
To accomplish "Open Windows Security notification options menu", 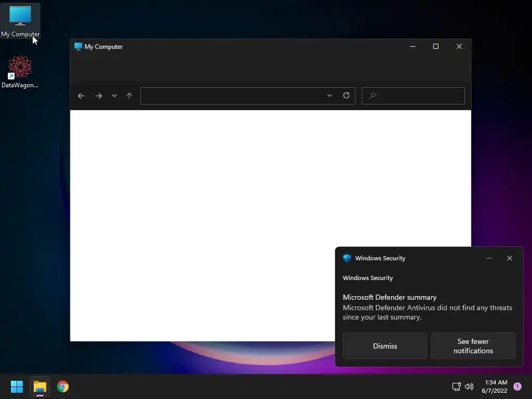I will tap(489, 259).
